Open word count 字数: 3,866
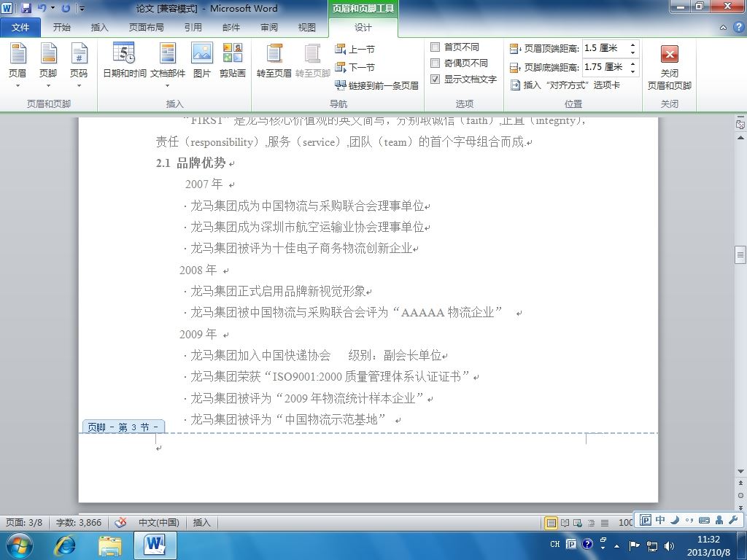 [x=79, y=522]
